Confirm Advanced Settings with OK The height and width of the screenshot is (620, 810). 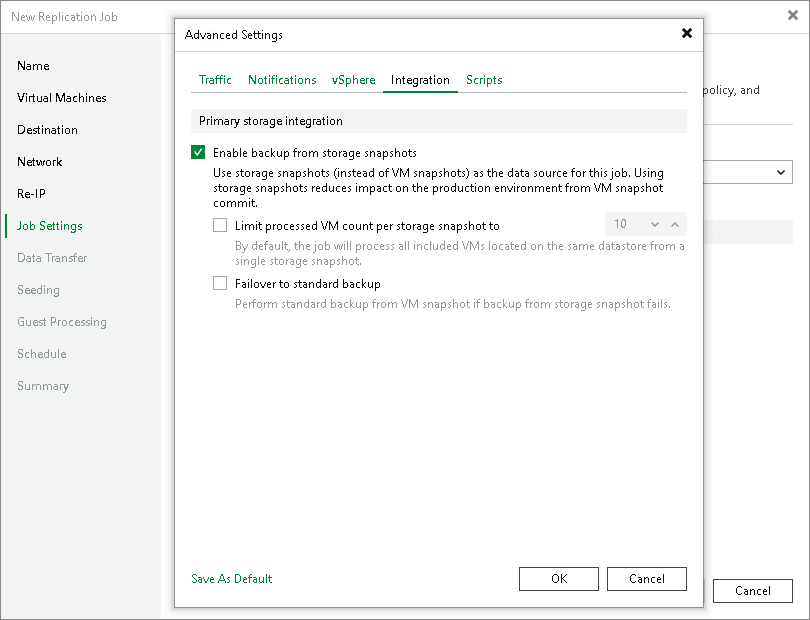point(559,579)
